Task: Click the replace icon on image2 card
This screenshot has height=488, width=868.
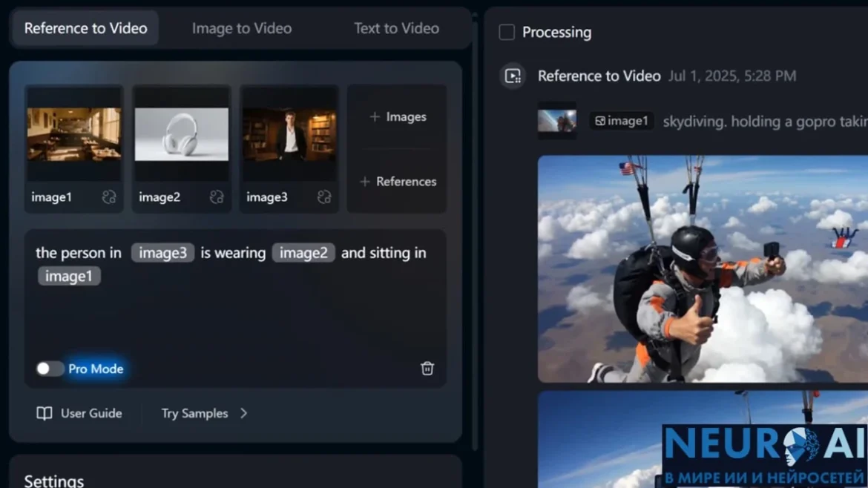Action: tap(217, 197)
